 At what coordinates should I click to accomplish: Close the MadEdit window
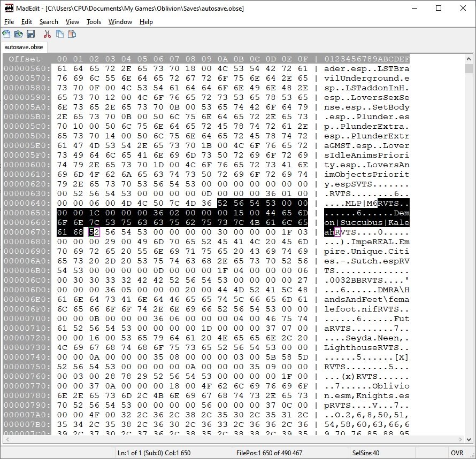tap(463, 8)
